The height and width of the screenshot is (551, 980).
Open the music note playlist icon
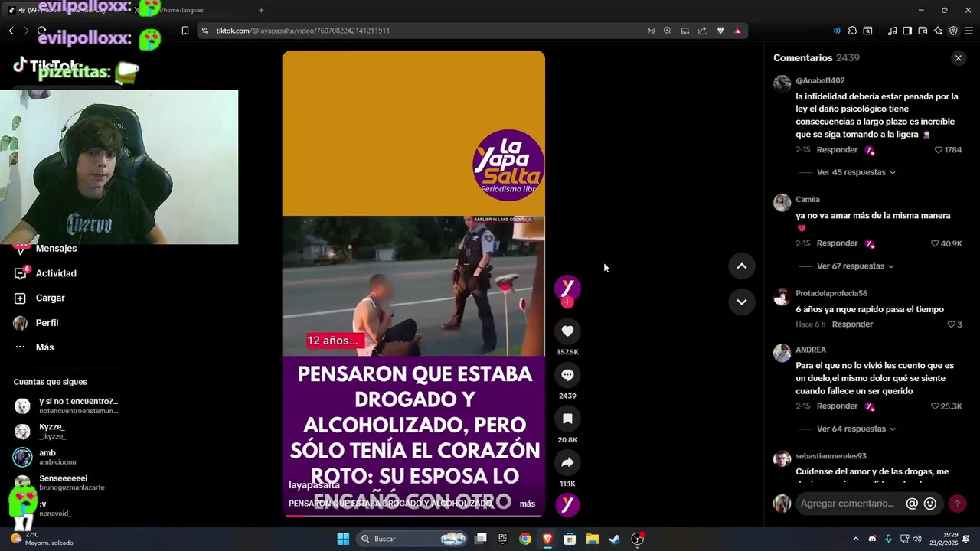click(x=892, y=31)
